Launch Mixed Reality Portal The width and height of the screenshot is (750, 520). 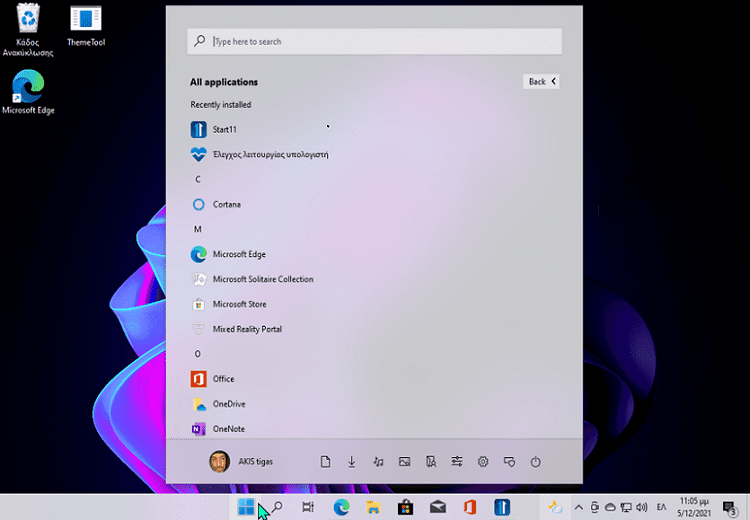pos(236,329)
